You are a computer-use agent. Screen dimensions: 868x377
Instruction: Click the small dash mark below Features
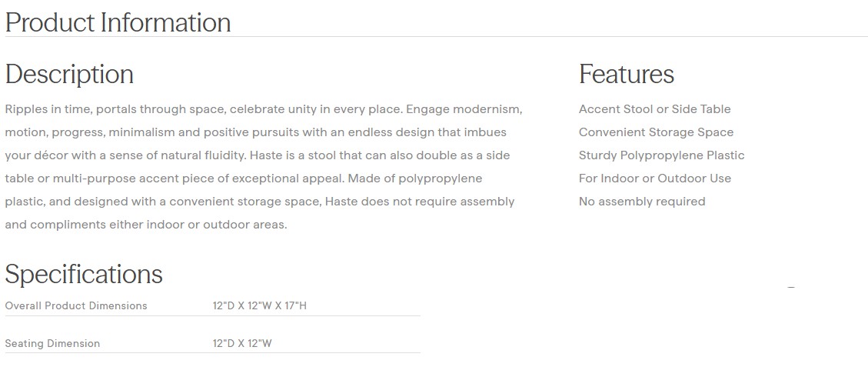pyautogui.click(x=791, y=287)
